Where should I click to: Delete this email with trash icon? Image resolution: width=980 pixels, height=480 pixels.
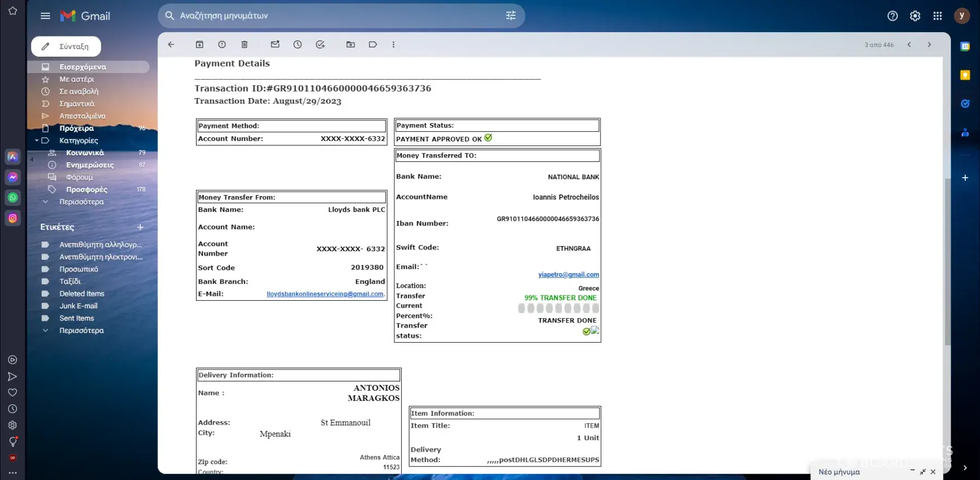point(244,45)
